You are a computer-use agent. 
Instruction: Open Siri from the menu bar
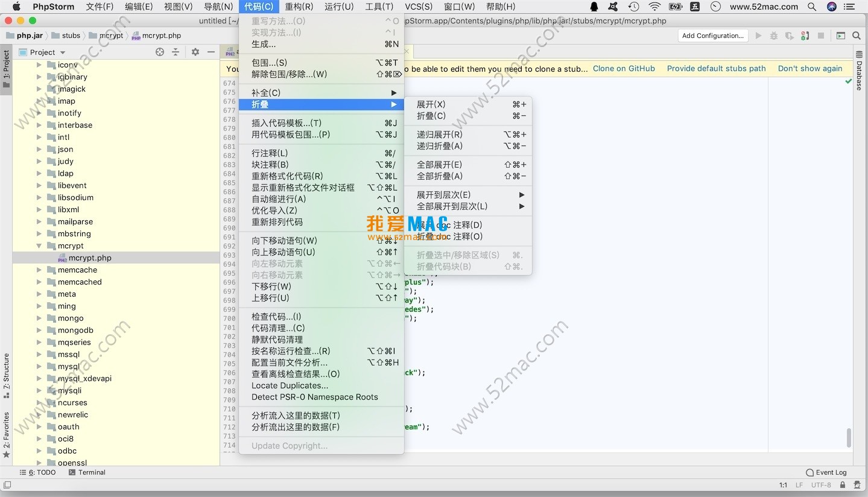click(832, 7)
